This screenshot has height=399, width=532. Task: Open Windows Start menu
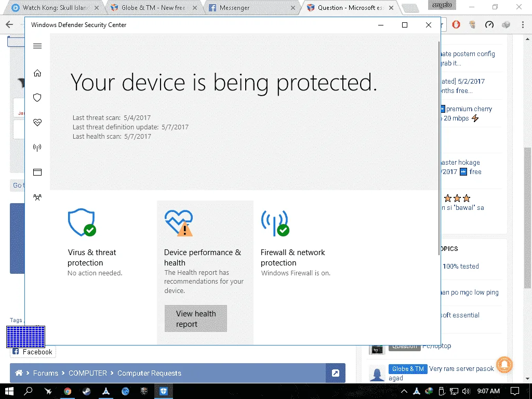tap(9, 391)
